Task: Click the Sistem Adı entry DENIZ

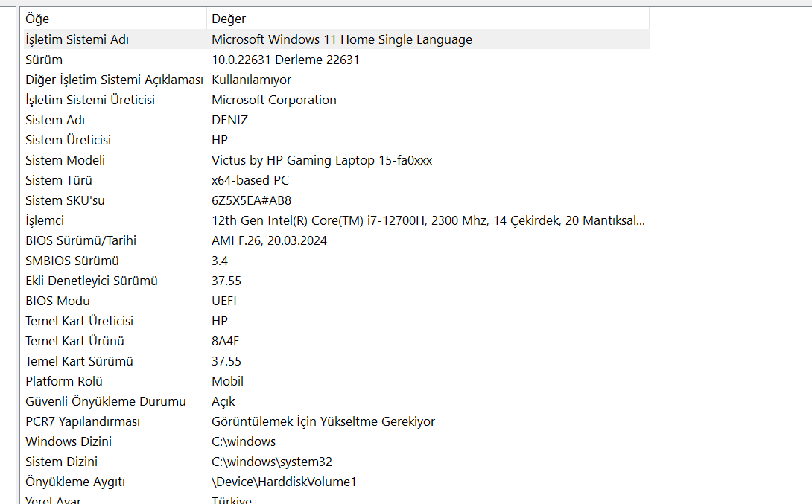Action: 229,120
